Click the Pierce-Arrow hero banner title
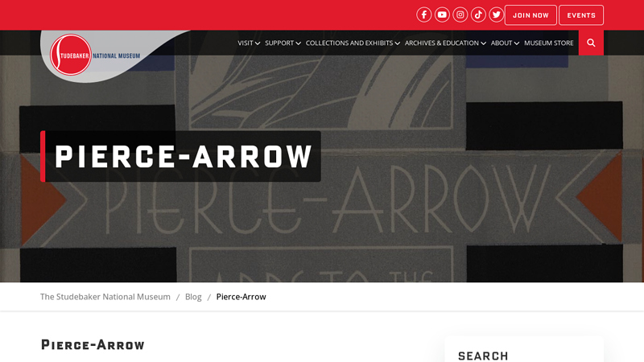This screenshot has height=362, width=644. point(184,156)
